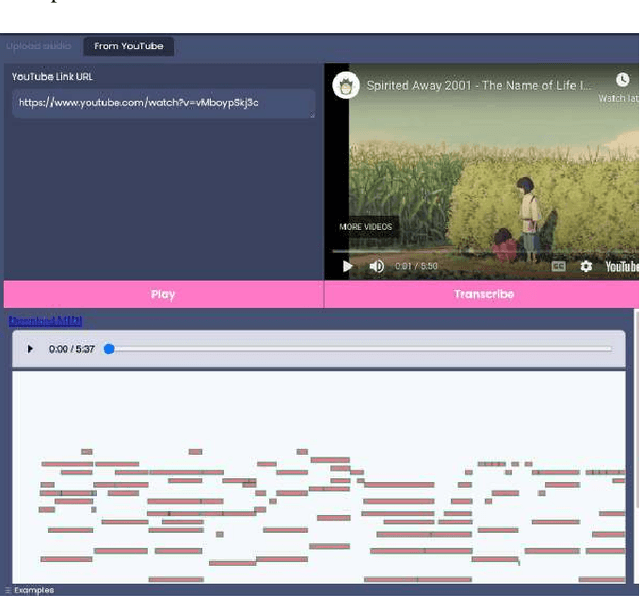Image resolution: width=640 pixels, height=597 pixels.
Task: Click the vertical scrollbar on the right
Action: (636, 400)
